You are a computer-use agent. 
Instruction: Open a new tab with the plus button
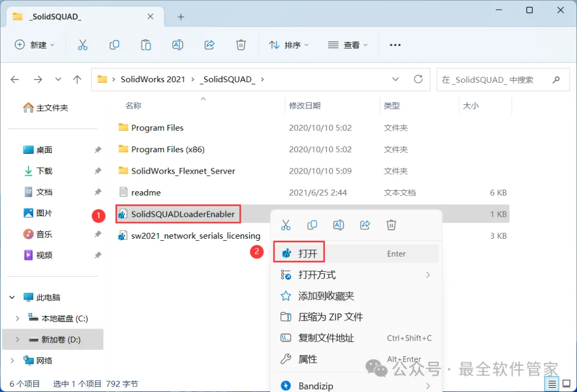coord(181,17)
